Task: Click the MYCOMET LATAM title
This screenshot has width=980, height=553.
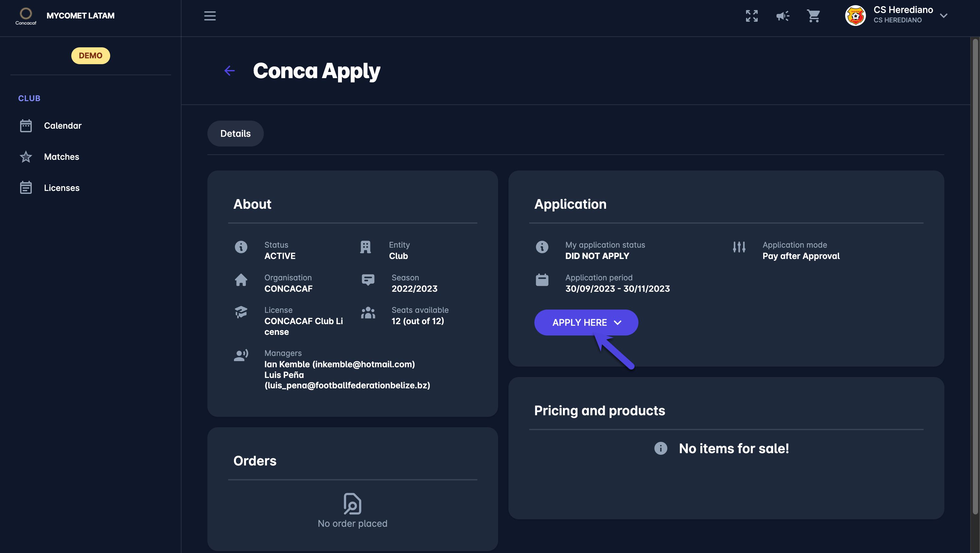Action: (x=80, y=16)
